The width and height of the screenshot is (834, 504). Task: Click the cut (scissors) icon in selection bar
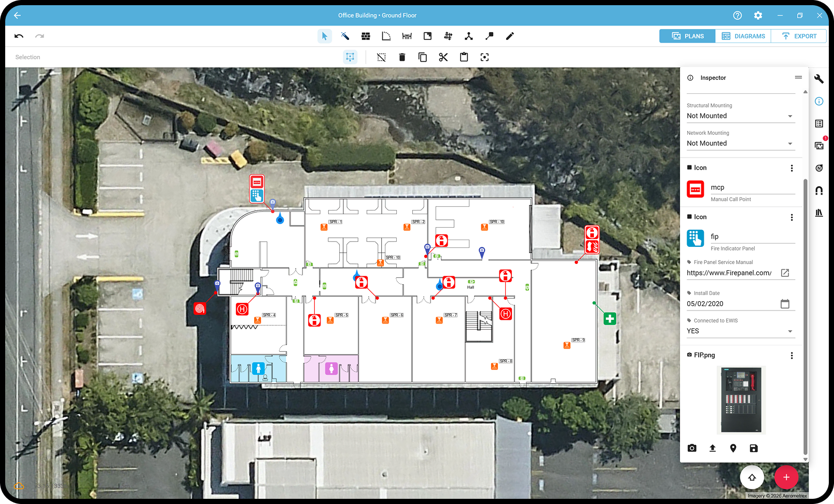pyautogui.click(x=443, y=57)
